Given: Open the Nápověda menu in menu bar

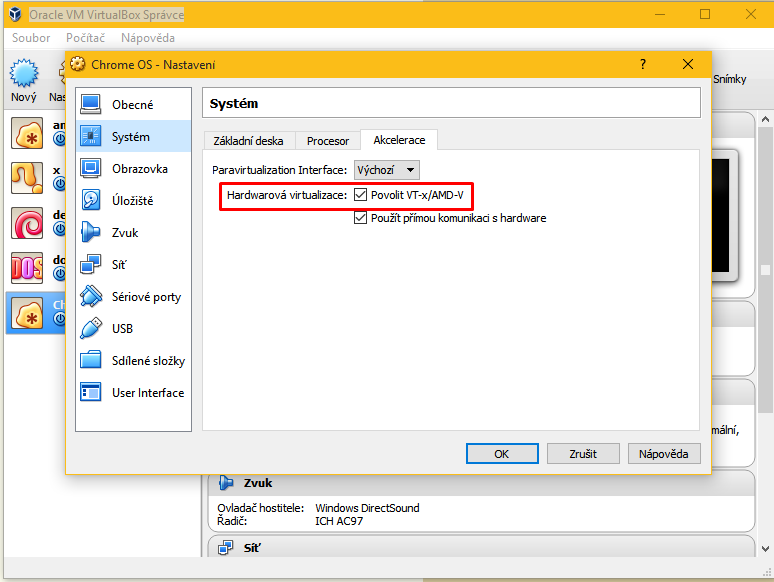Looking at the screenshot, I should [x=148, y=38].
